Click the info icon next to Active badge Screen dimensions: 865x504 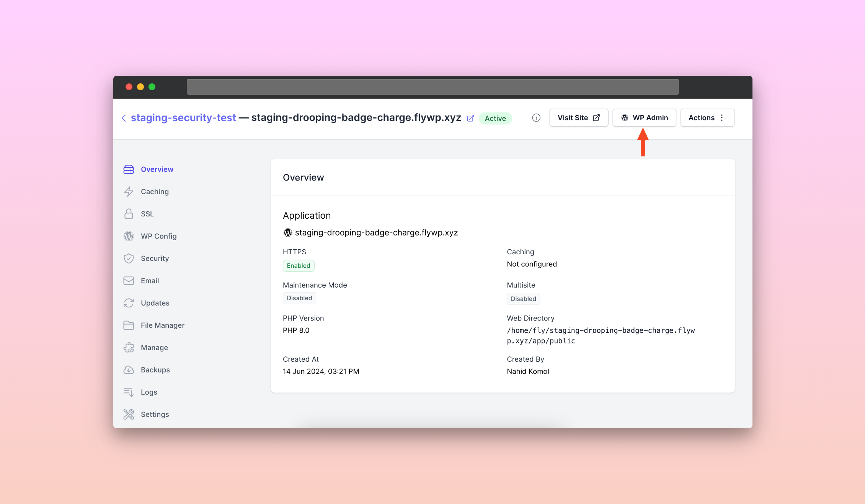[536, 118]
